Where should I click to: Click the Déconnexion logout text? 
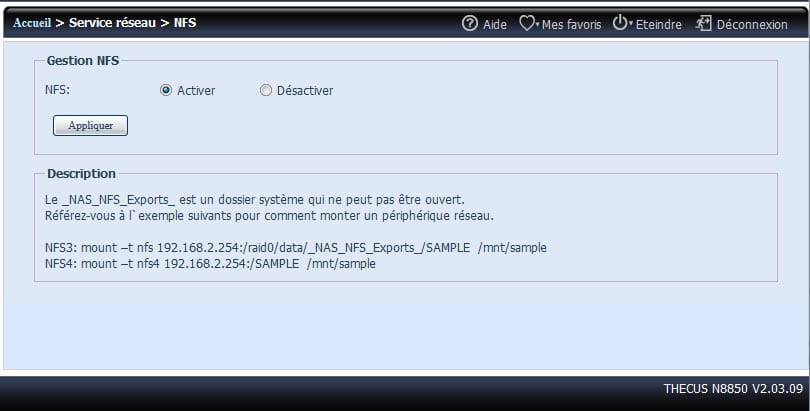(x=752, y=24)
